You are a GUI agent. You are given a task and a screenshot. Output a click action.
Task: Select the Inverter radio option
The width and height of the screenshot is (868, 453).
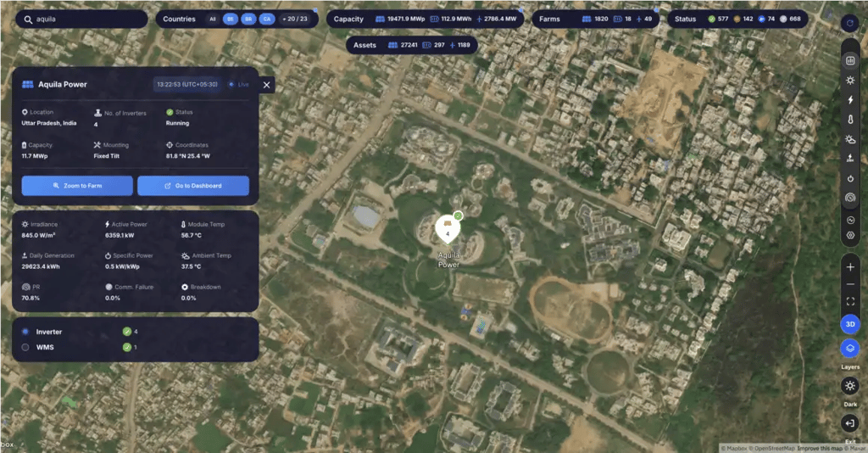coord(25,332)
